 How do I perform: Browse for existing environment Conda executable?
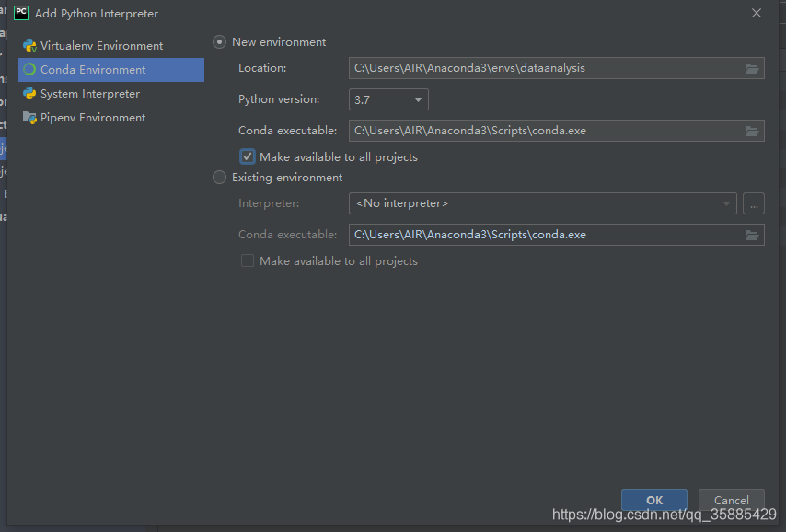751,235
